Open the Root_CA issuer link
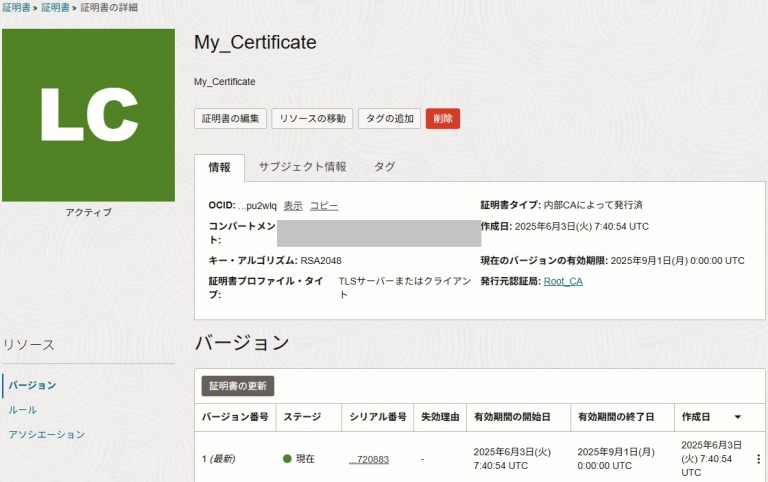This screenshot has height=482, width=768. tap(563, 281)
